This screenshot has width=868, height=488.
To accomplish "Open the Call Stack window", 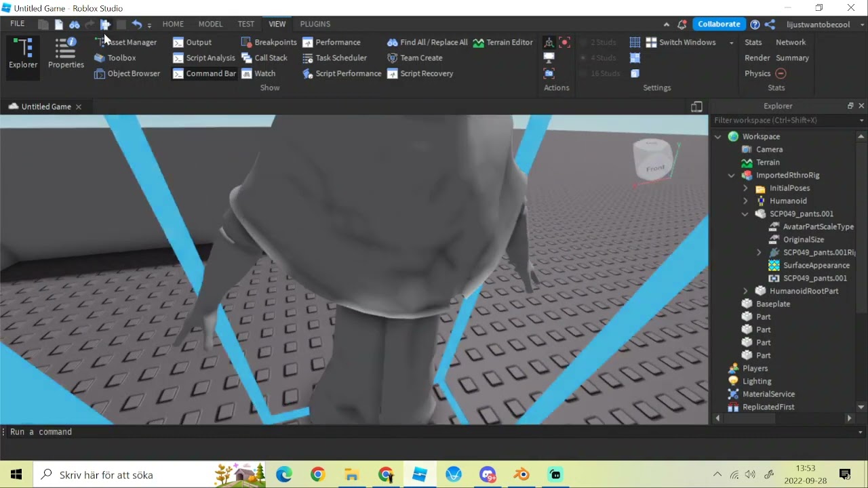I will pyautogui.click(x=264, y=58).
